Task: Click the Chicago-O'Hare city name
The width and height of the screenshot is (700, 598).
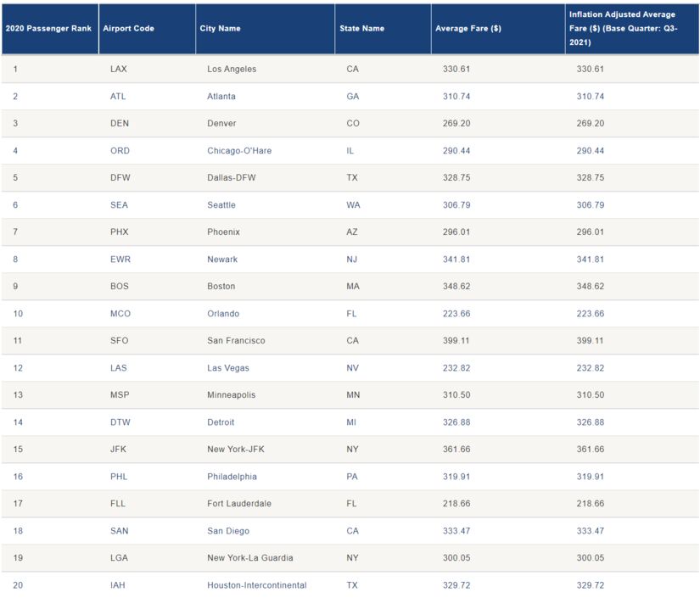Action: click(x=239, y=150)
